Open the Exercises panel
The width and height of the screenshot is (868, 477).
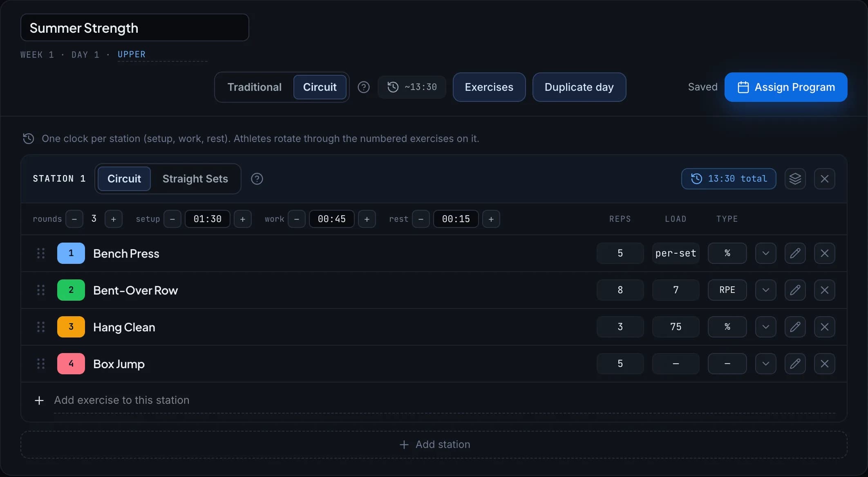489,87
